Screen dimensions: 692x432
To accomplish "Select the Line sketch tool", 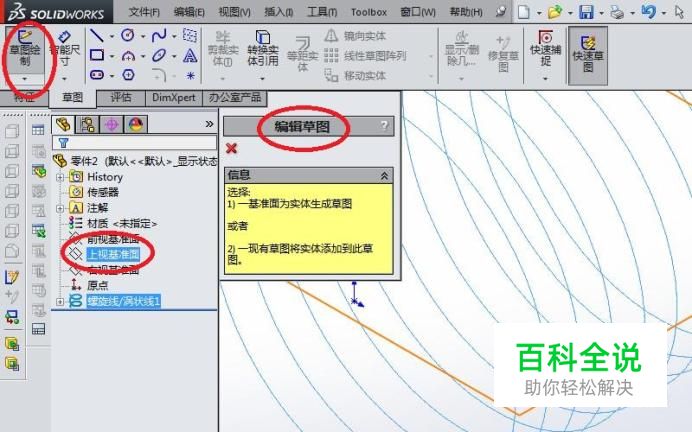I will [97, 35].
